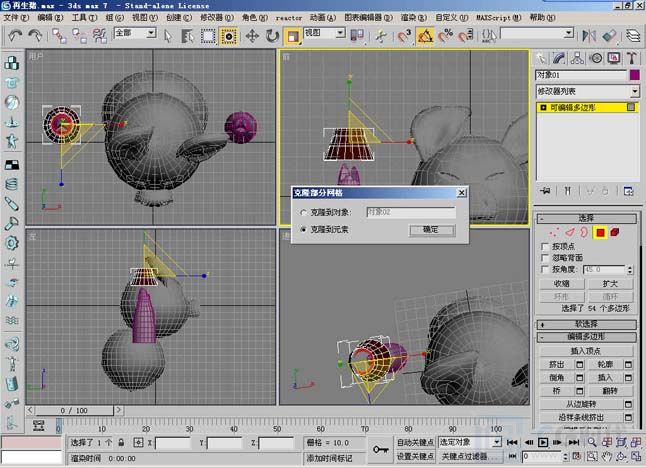
Task: Open the 选定对象 key filter dropdown
Action: [497, 442]
